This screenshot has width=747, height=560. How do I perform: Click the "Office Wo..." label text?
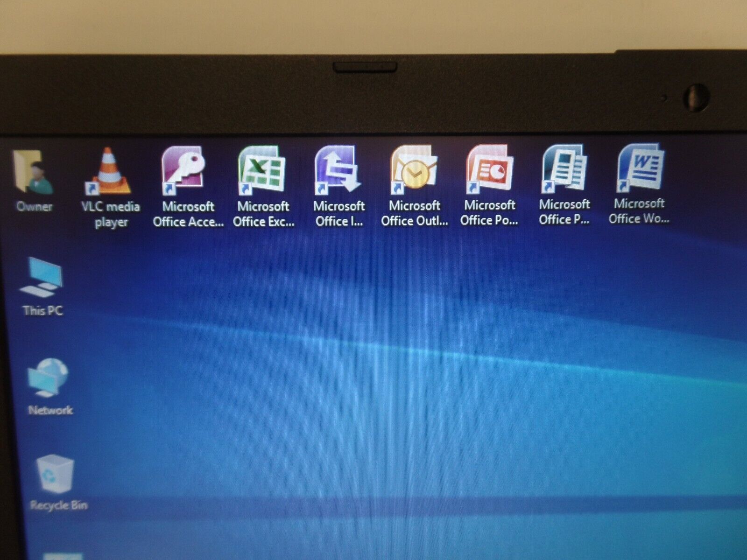point(639,218)
